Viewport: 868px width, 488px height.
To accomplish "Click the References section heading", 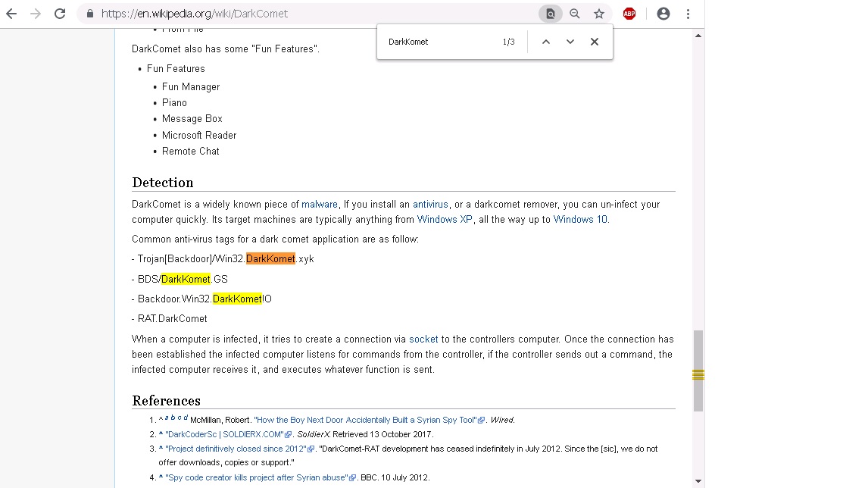I will coord(166,401).
